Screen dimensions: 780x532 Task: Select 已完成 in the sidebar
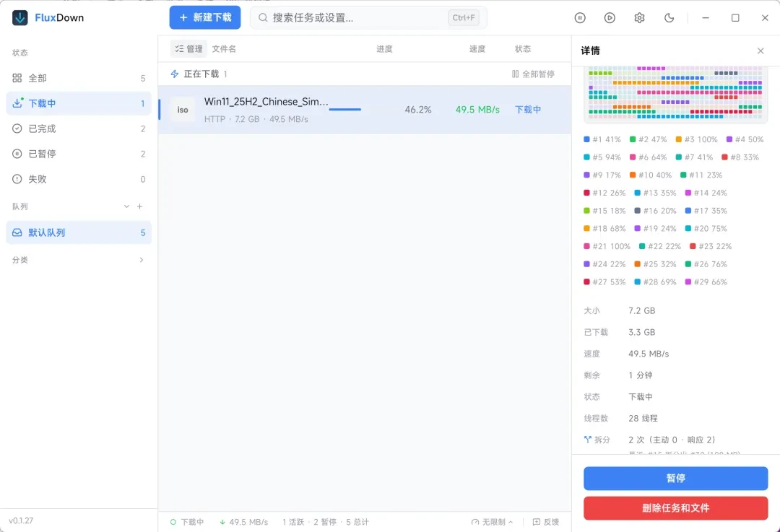coord(79,128)
